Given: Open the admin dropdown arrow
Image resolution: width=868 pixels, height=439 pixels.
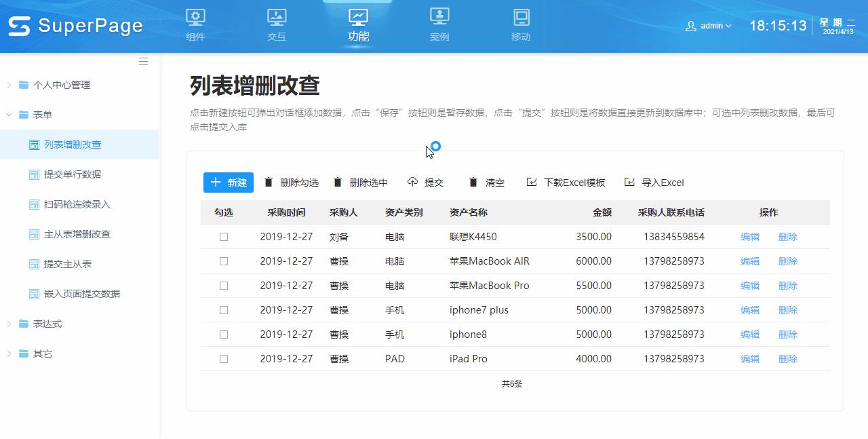Looking at the screenshot, I should pyautogui.click(x=729, y=26).
